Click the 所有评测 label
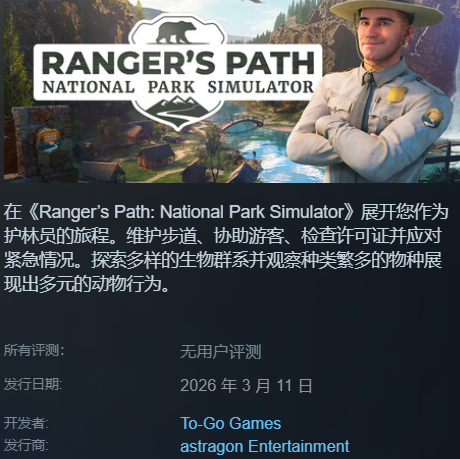This screenshot has height=459, width=460. pos(34,350)
